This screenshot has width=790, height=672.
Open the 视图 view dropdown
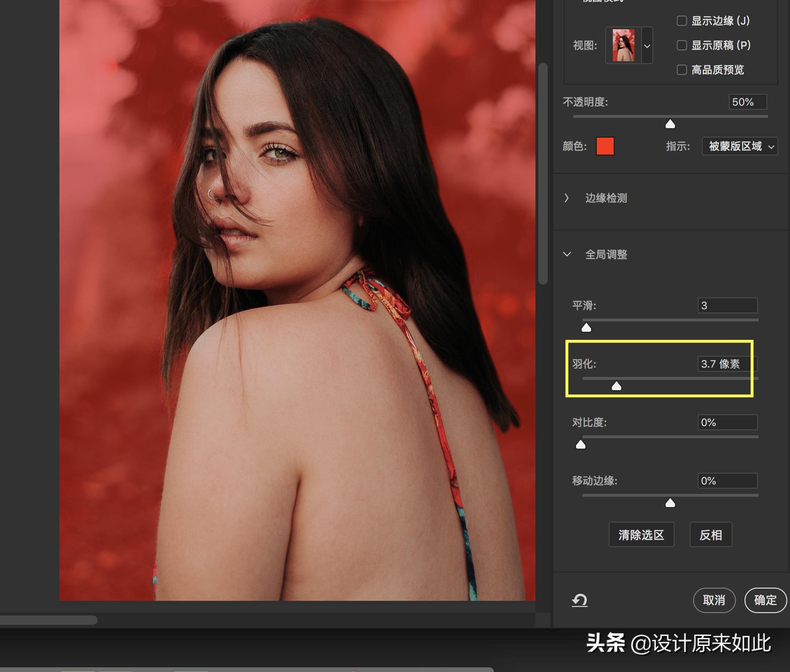click(647, 45)
